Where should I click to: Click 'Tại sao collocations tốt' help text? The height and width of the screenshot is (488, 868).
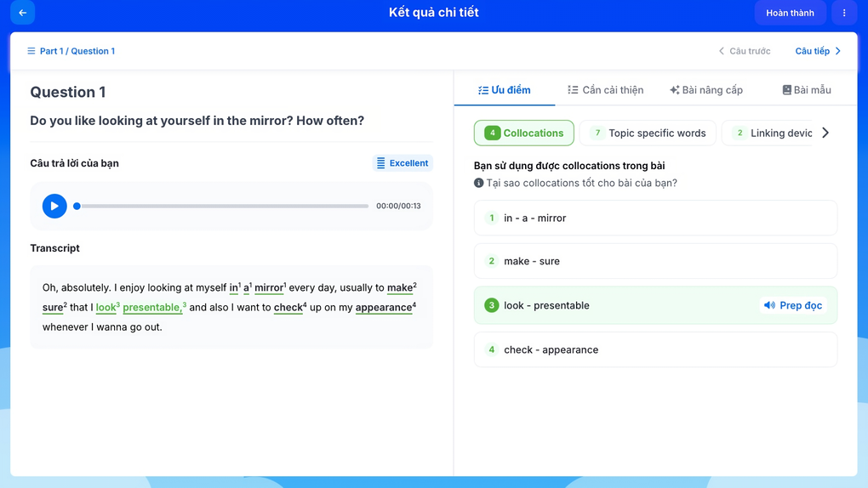pos(581,183)
